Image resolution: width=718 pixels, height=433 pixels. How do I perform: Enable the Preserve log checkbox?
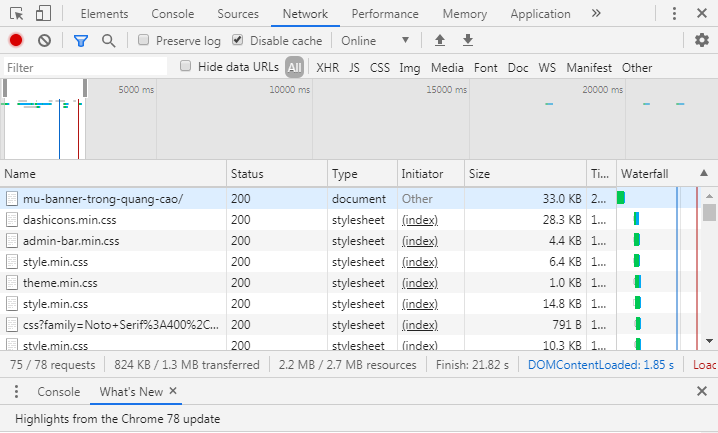144,41
